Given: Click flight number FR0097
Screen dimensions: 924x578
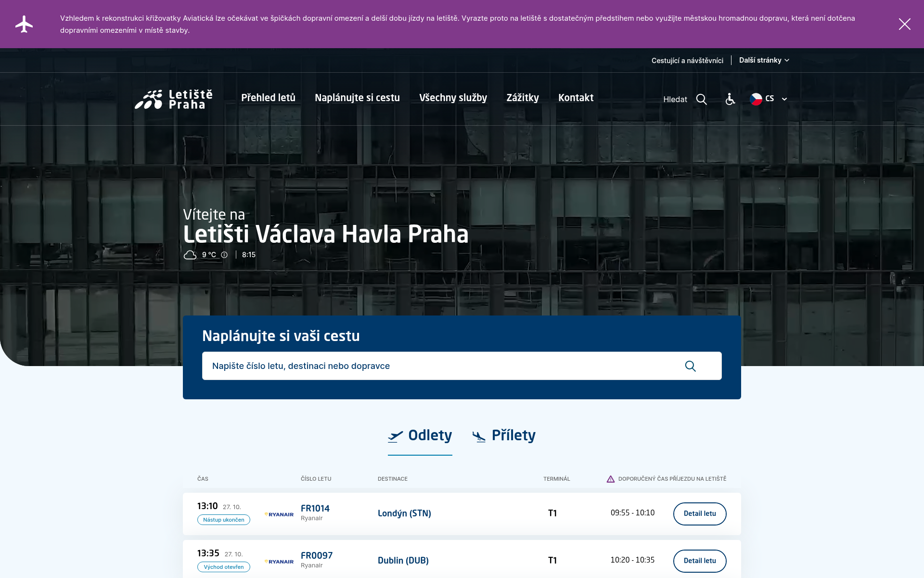Looking at the screenshot, I should pos(317,555).
